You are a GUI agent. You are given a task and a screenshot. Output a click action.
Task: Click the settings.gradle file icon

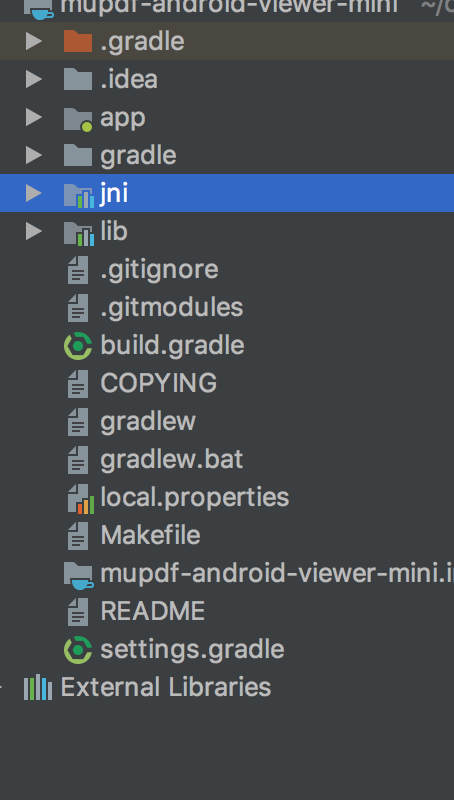(x=78, y=650)
